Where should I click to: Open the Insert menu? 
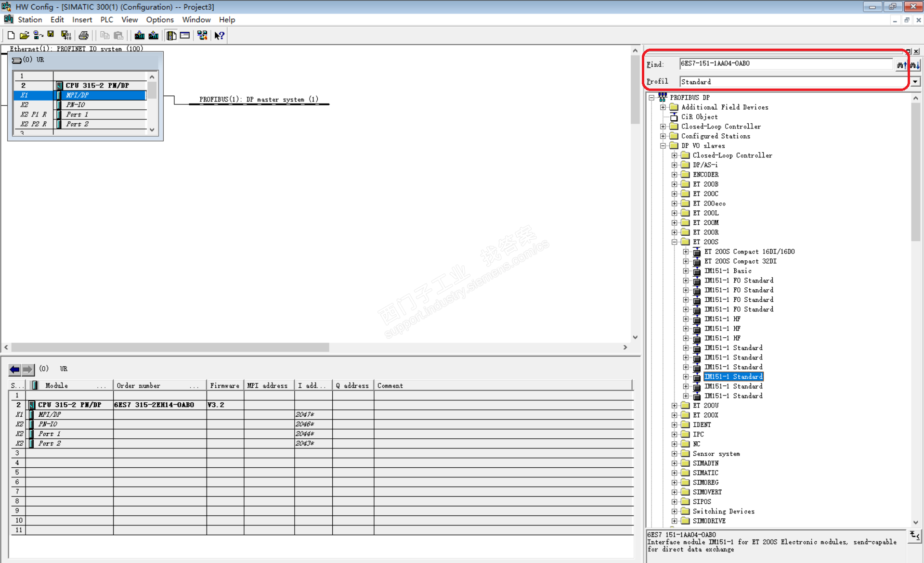tap(82, 20)
